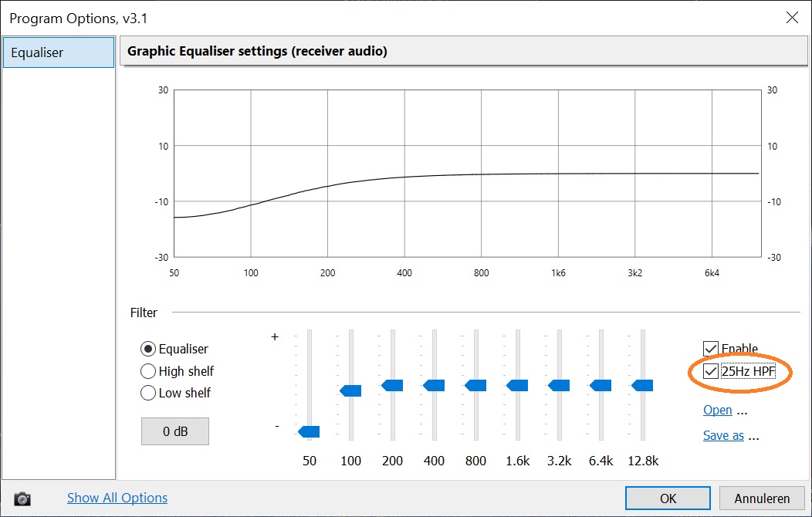
Task: Uncheck the 25Hz HPF checkbox
Action: point(711,371)
